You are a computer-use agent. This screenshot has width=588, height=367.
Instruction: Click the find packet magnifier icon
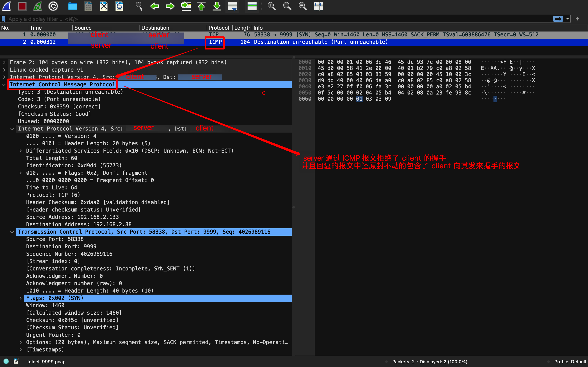click(139, 6)
